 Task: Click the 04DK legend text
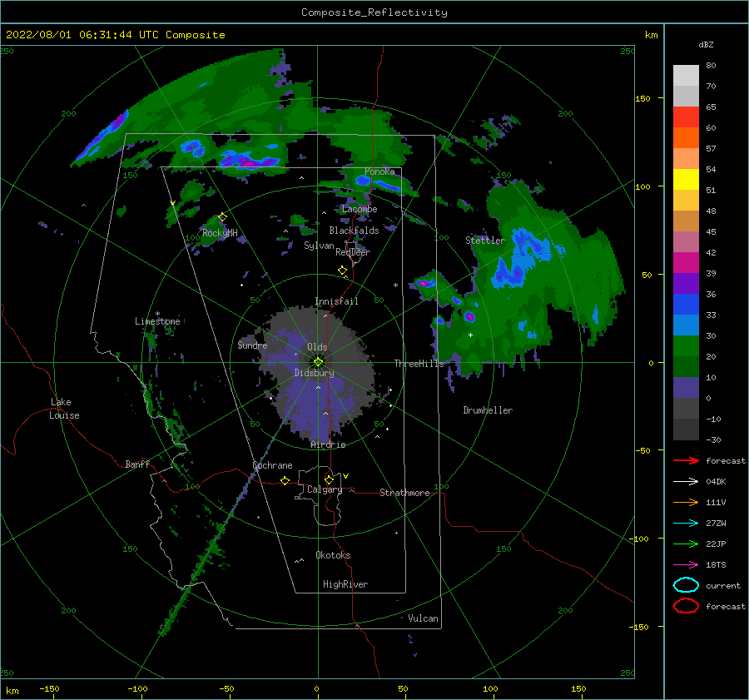(716, 482)
